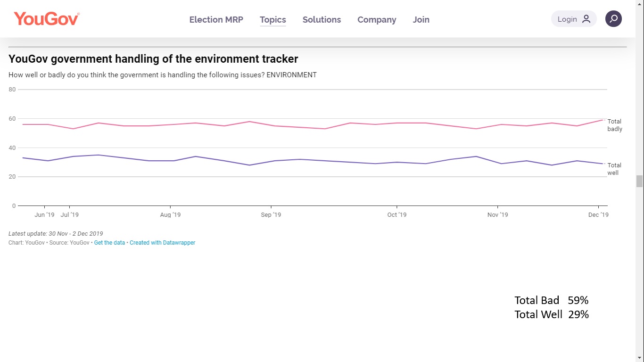644x362 pixels.
Task: Click 'Chart: YouGov • Source: YouGov' credit text
Action: [x=49, y=243]
